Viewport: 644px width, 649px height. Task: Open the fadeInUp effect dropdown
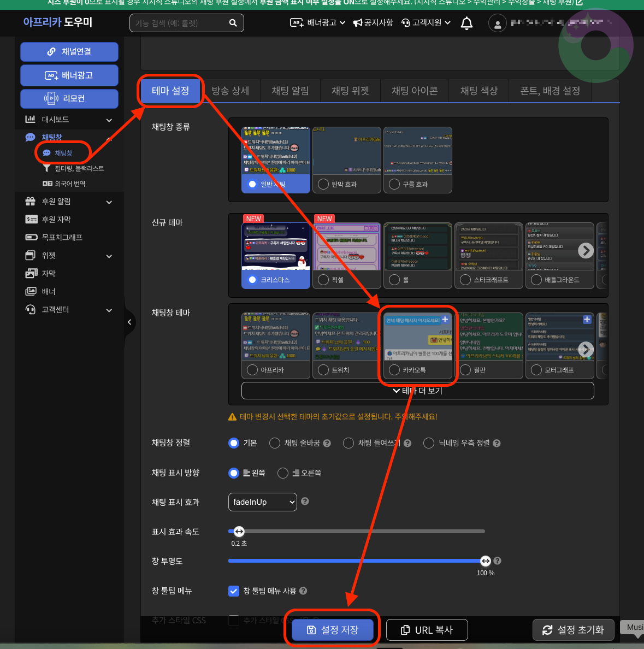pyautogui.click(x=262, y=502)
